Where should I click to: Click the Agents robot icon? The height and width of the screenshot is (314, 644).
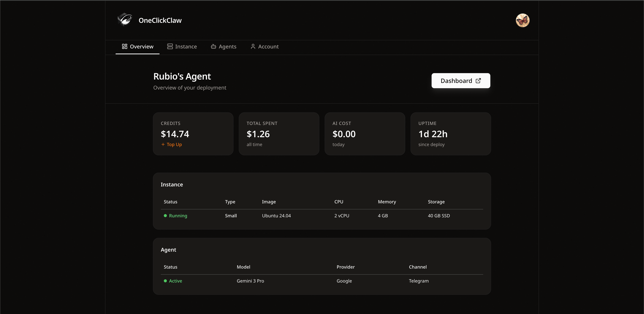pos(213,47)
